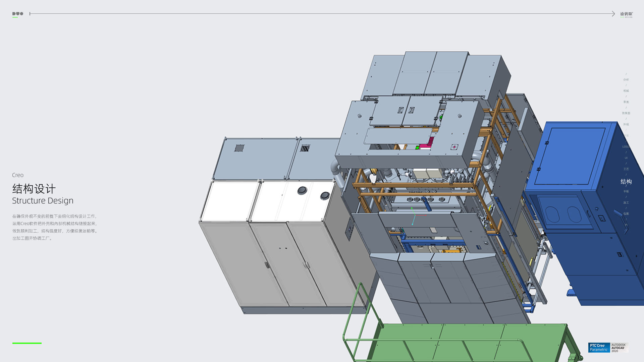Click the arrow head ending the top line
The image size is (644, 362).
613,14
